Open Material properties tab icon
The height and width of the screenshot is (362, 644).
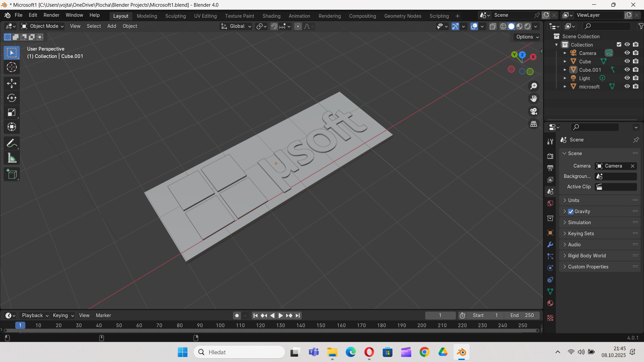(x=550, y=303)
